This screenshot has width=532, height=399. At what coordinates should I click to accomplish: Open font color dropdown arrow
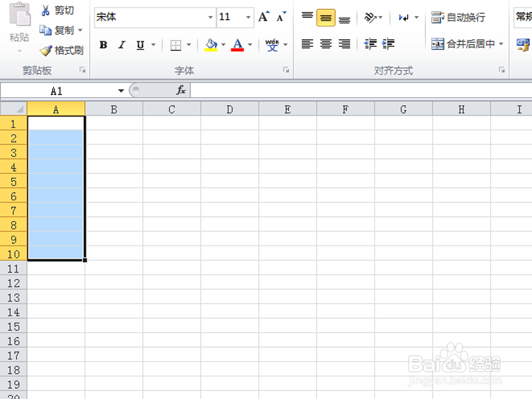[250, 45]
